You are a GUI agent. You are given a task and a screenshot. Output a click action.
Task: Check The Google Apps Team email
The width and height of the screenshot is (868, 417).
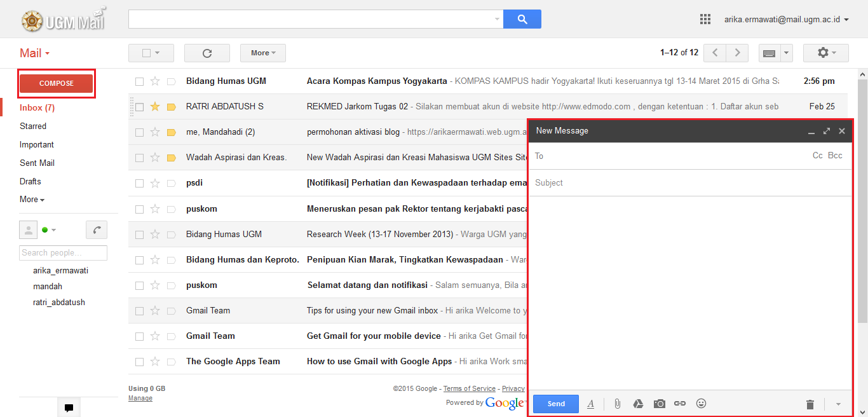(x=139, y=361)
